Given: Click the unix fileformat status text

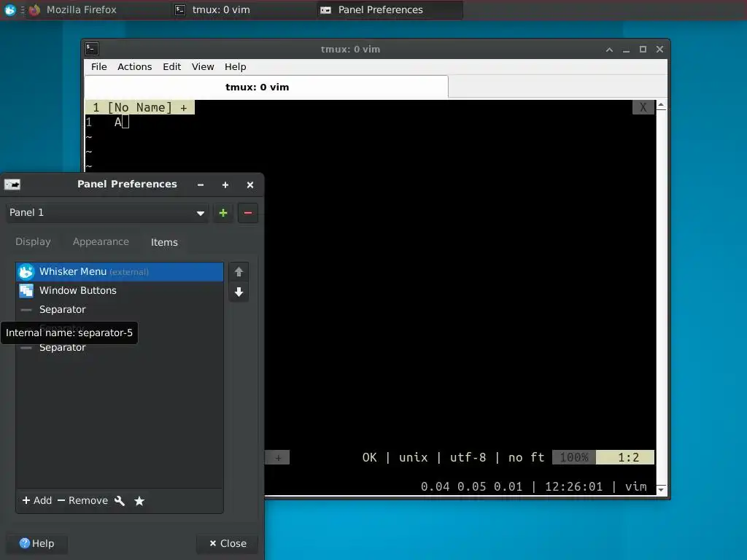Looking at the screenshot, I should (413, 458).
